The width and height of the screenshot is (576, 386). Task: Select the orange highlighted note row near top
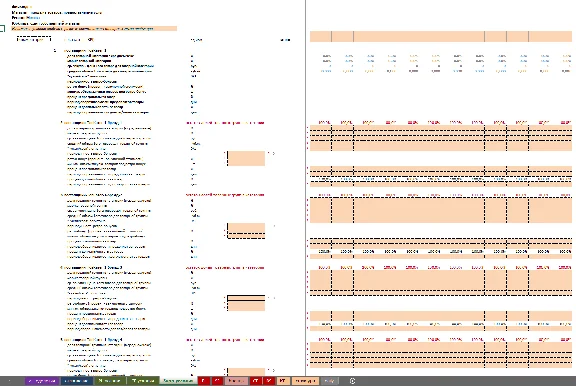click(x=94, y=29)
